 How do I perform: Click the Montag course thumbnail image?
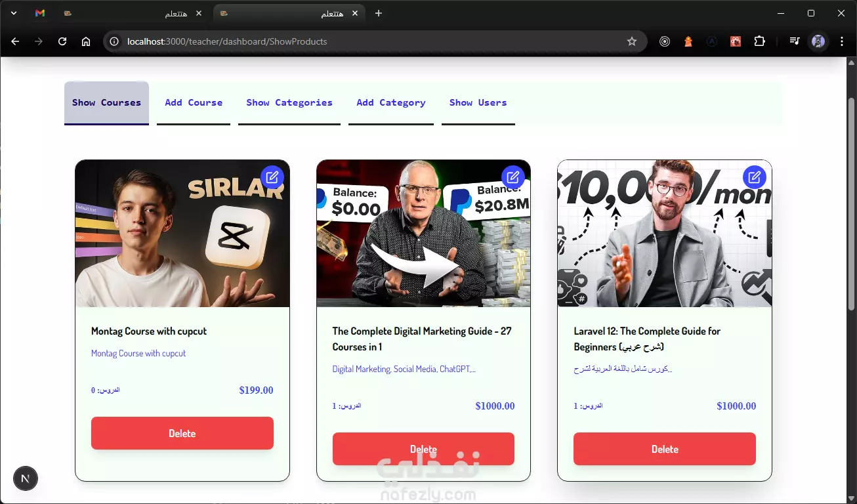(182, 234)
